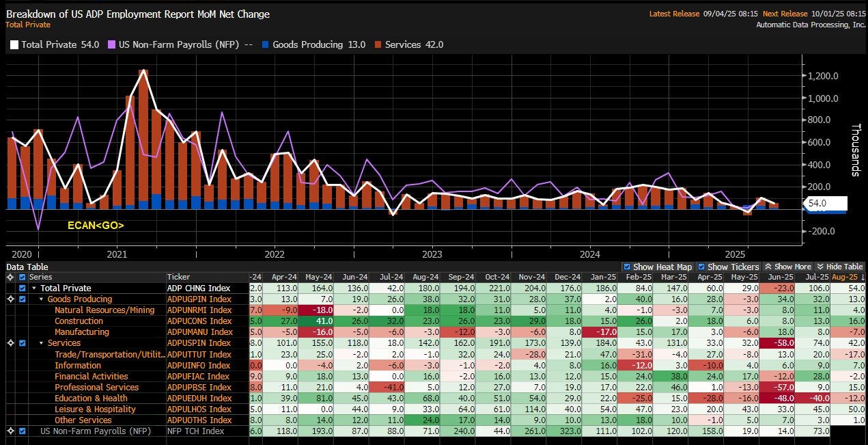This screenshot has width=868, height=445.
Task: Collapse the Total Private tree node
Action: tap(34, 288)
